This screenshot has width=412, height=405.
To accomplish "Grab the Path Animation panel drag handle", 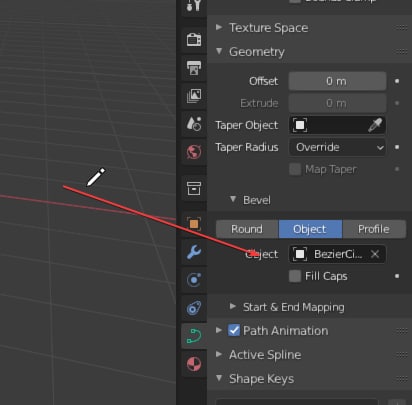I will pyautogui.click(x=402, y=331).
